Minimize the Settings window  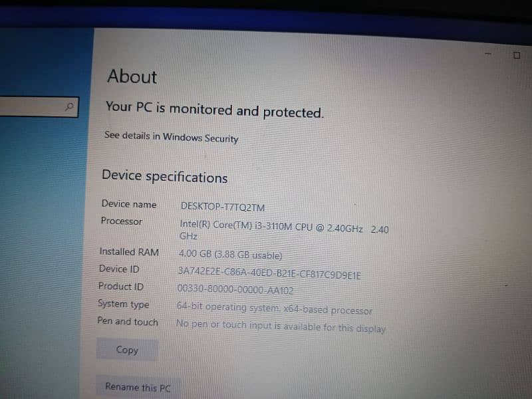pos(488,54)
